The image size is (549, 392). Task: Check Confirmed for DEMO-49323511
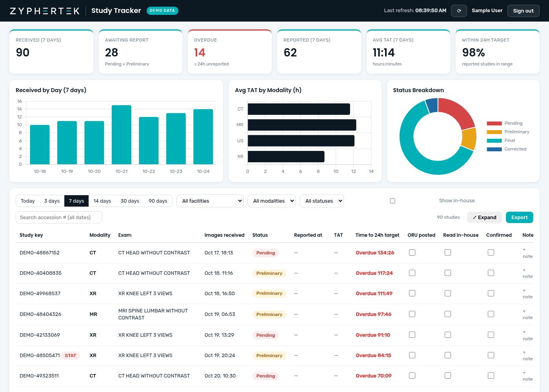click(491, 376)
